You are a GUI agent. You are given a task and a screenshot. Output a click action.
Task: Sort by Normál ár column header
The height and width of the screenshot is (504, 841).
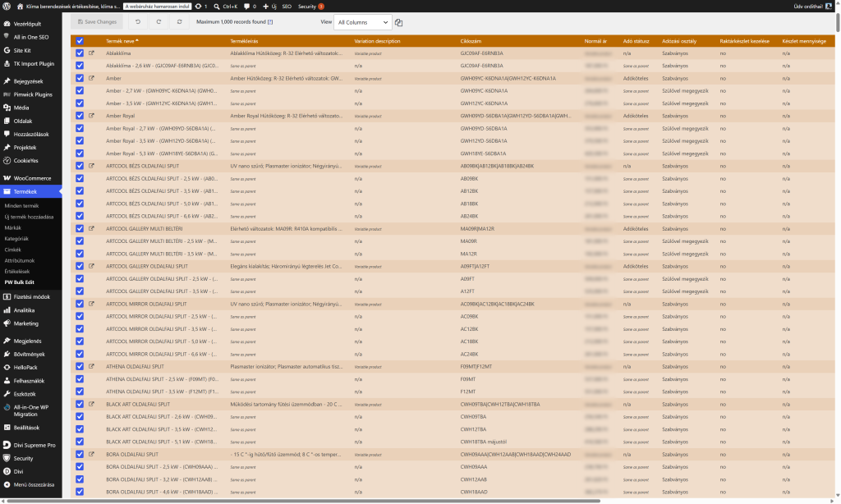595,41
